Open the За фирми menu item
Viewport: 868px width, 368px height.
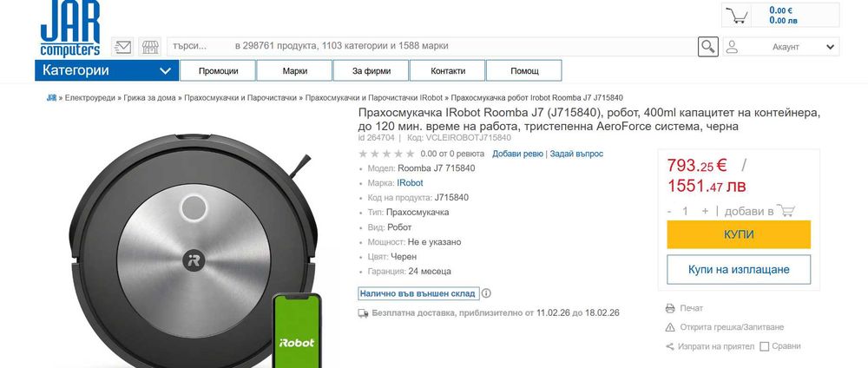point(371,71)
